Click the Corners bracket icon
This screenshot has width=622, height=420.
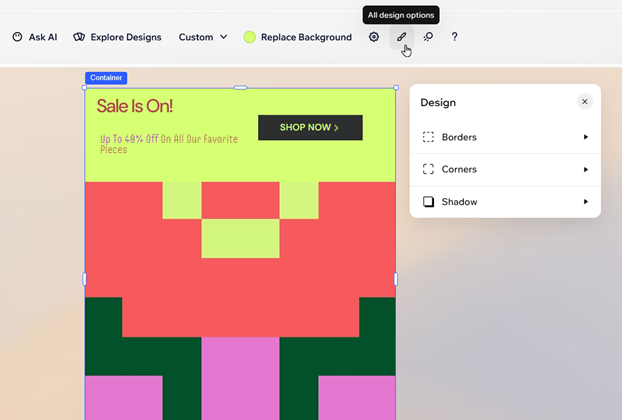pos(428,169)
